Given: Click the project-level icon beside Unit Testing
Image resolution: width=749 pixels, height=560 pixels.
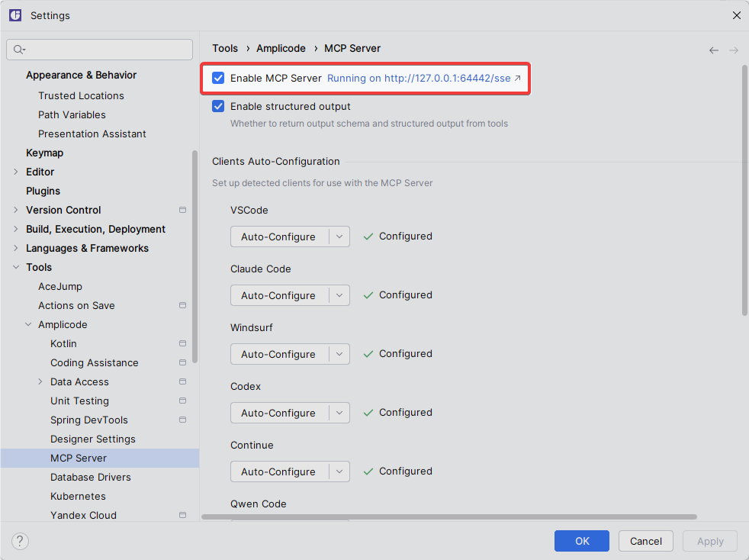Looking at the screenshot, I should [182, 401].
